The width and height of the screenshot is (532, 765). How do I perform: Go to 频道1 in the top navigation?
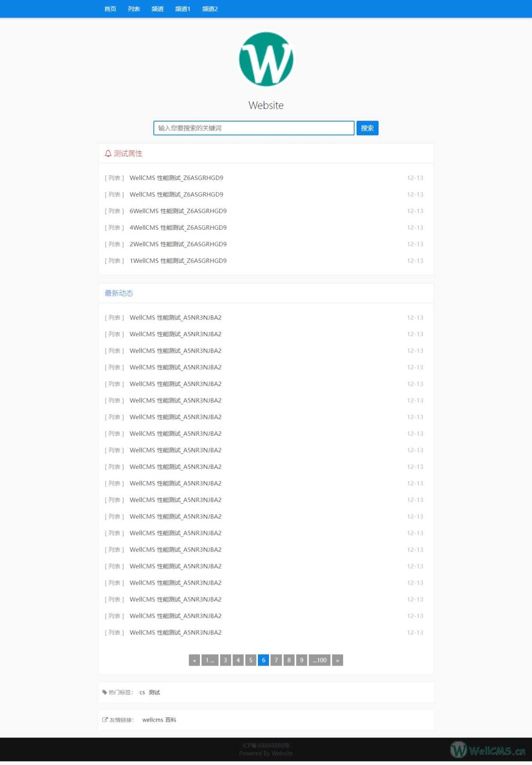182,9
